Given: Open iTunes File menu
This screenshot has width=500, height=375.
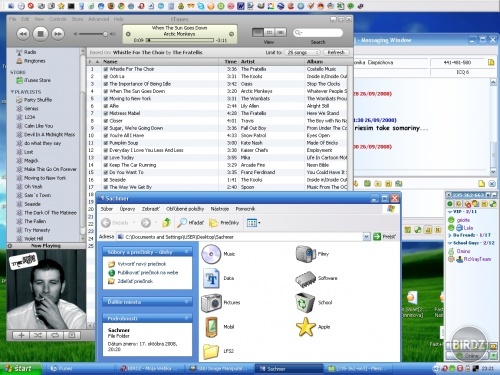Looking at the screenshot, I should point(12,19).
